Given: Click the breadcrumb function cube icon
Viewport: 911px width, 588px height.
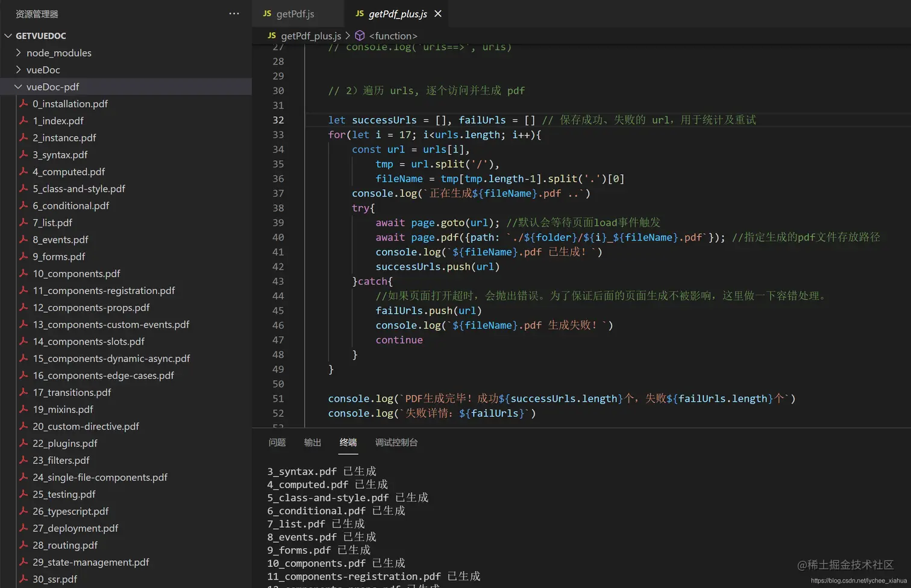Looking at the screenshot, I should 360,36.
